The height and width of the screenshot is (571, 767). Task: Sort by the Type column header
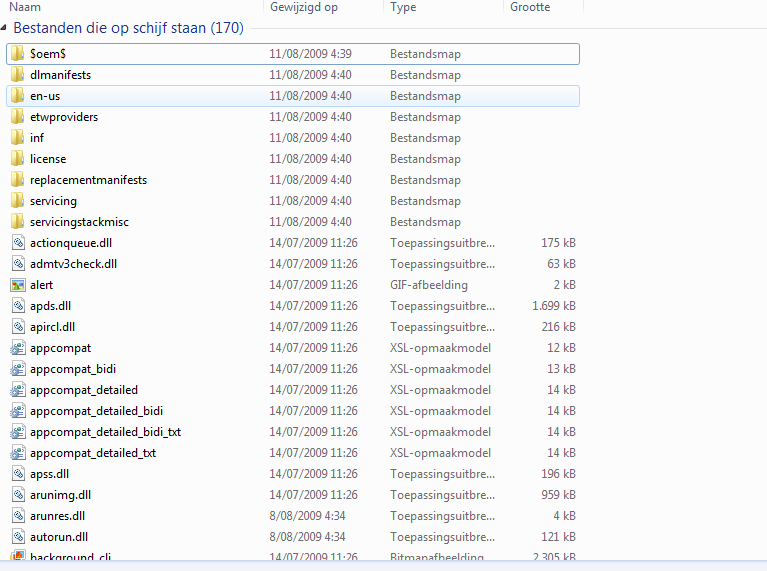click(403, 7)
